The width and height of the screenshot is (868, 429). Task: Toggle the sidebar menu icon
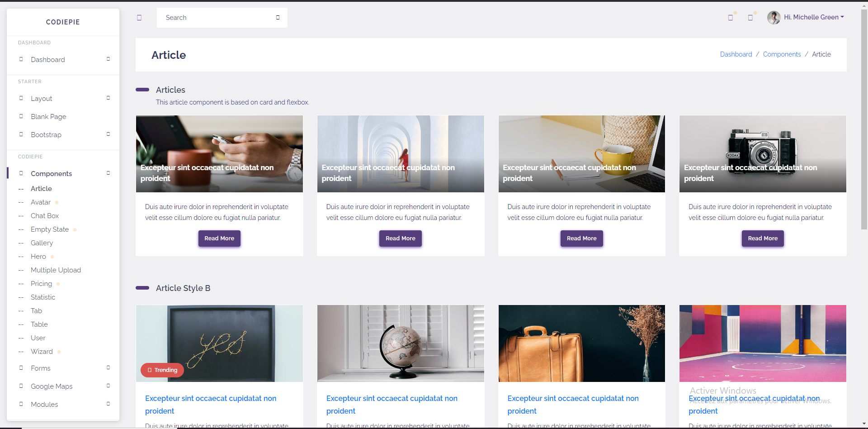(139, 18)
